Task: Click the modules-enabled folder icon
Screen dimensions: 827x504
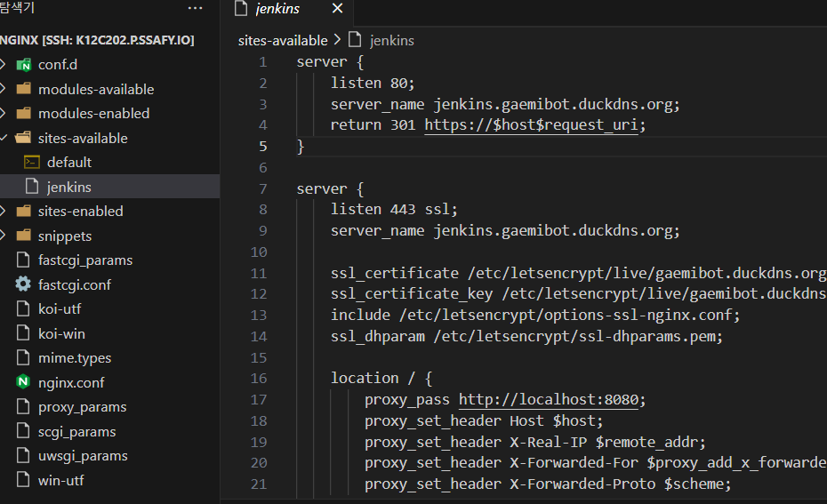Action: (23, 113)
